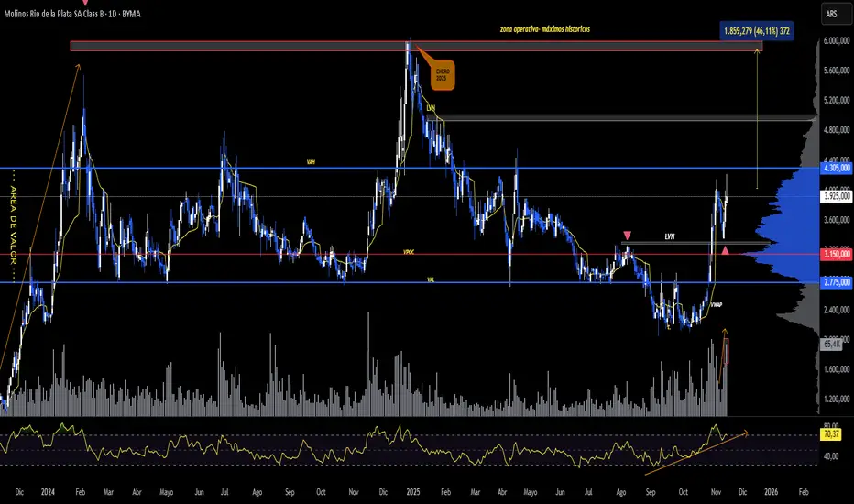Click the 40,00 RSI axis label
Viewport: 854px width, 504px height.
coord(830,456)
